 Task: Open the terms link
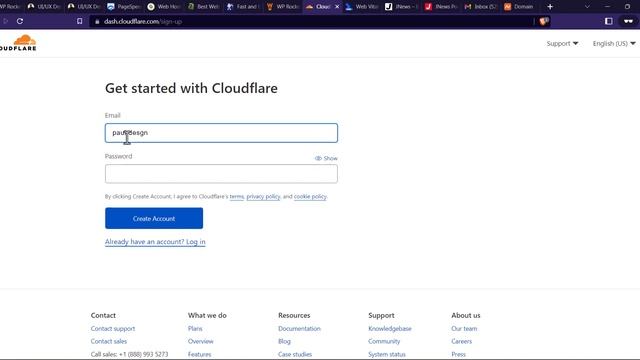coord(237,196)
